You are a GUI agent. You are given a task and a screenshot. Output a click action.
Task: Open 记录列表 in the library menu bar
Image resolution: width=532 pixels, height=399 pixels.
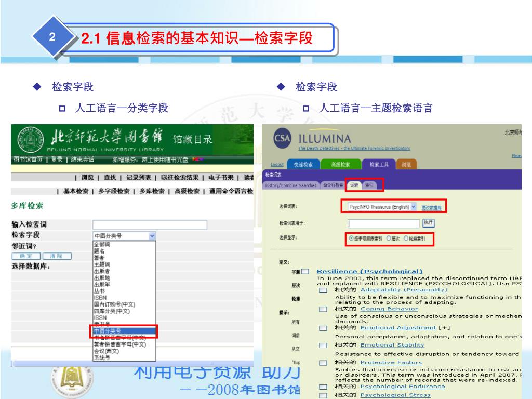138,177
